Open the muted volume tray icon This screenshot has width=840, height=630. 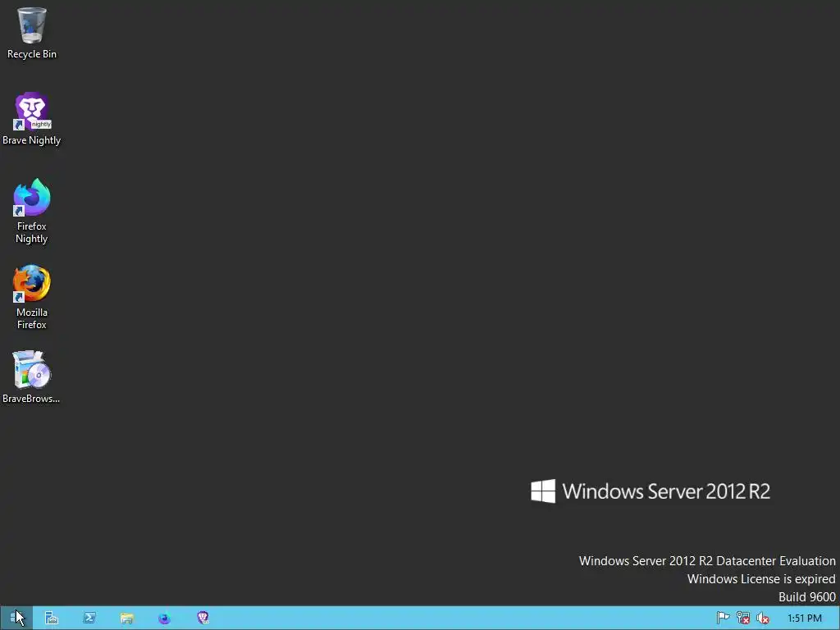pos(763,618)
